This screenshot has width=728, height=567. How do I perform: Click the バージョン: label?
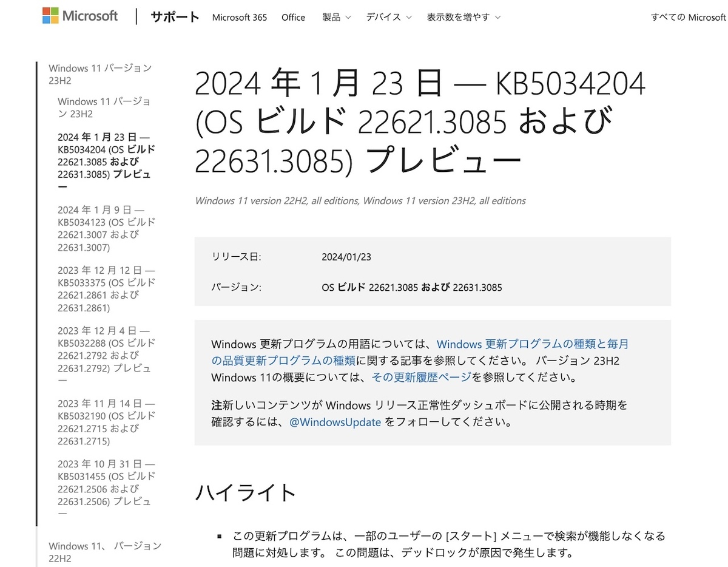[237, 287]
